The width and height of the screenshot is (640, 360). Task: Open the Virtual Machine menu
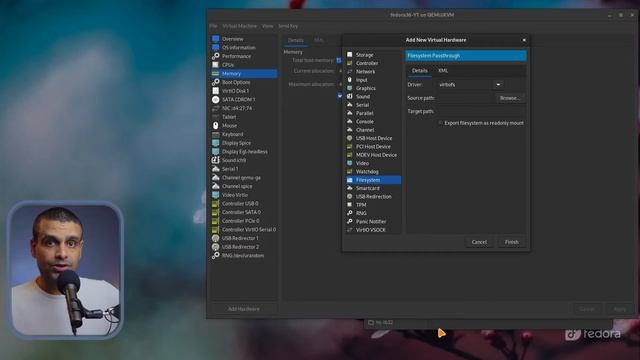coord(240,26)
